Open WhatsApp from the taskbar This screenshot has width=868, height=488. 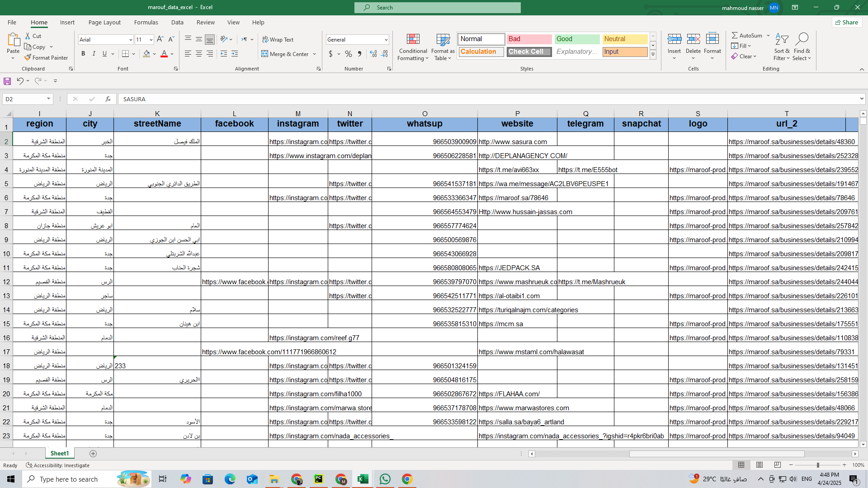tap(385, 479)
